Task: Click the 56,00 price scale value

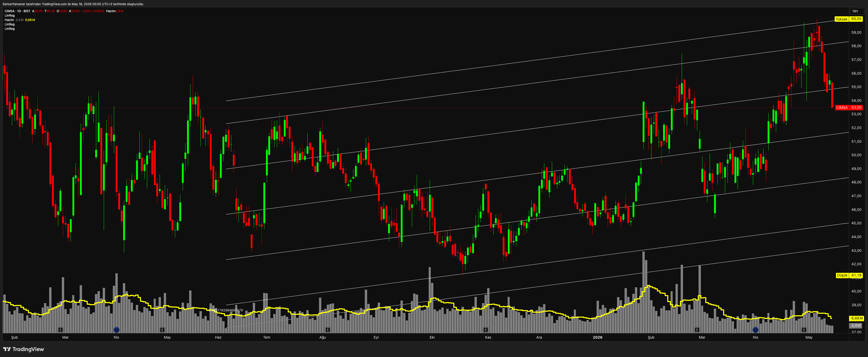Action: coord(856,73)
